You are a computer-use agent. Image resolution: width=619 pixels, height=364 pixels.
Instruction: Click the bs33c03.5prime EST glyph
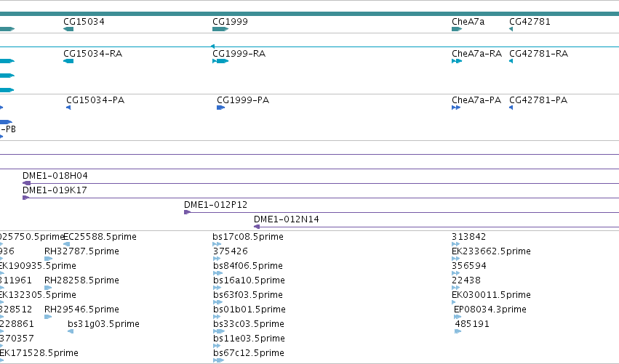[x=219, y=331]
